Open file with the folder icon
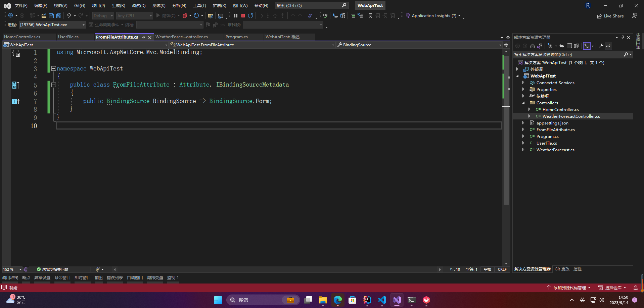644x308 pixels. pos(44,16)
